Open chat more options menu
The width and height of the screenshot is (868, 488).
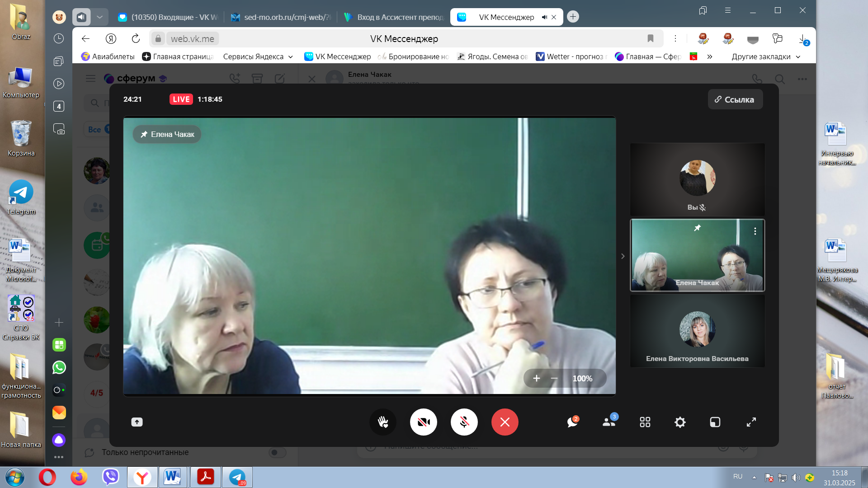point(802,79)
